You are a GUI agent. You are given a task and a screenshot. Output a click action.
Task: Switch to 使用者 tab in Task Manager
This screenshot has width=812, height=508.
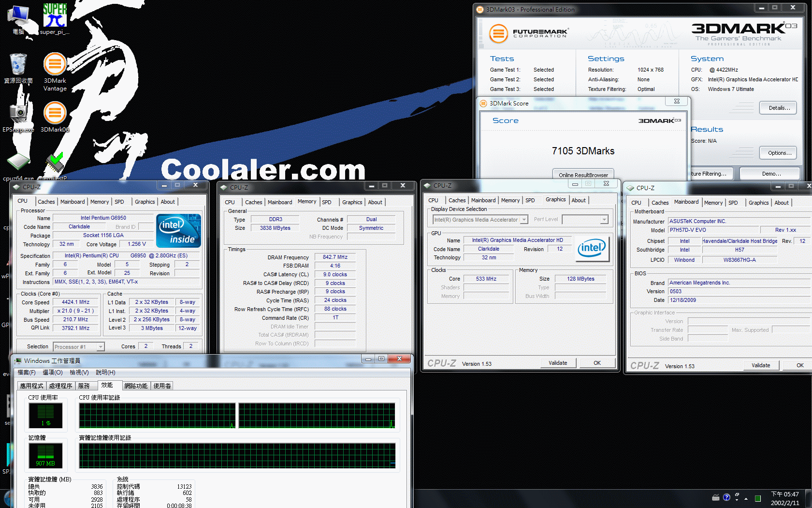tap(162, 386)
